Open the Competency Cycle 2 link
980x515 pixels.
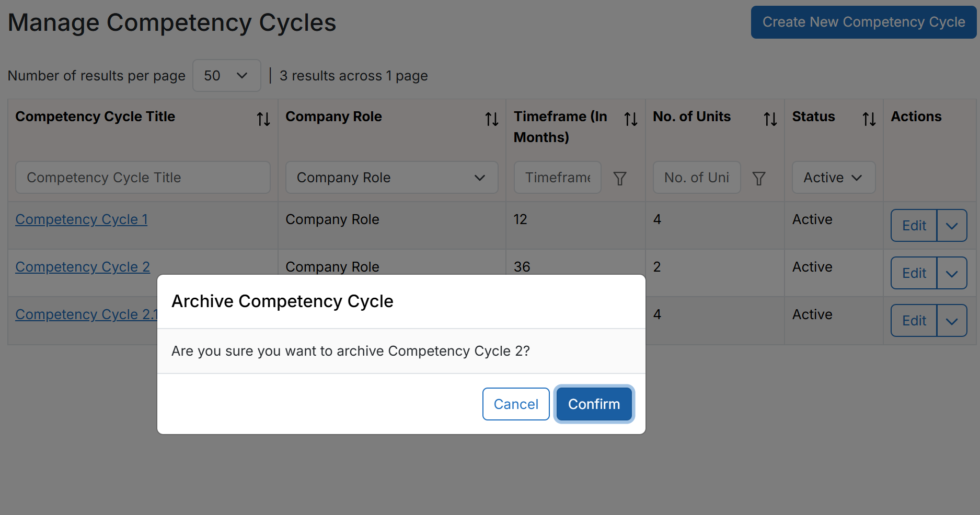point(83,267)
